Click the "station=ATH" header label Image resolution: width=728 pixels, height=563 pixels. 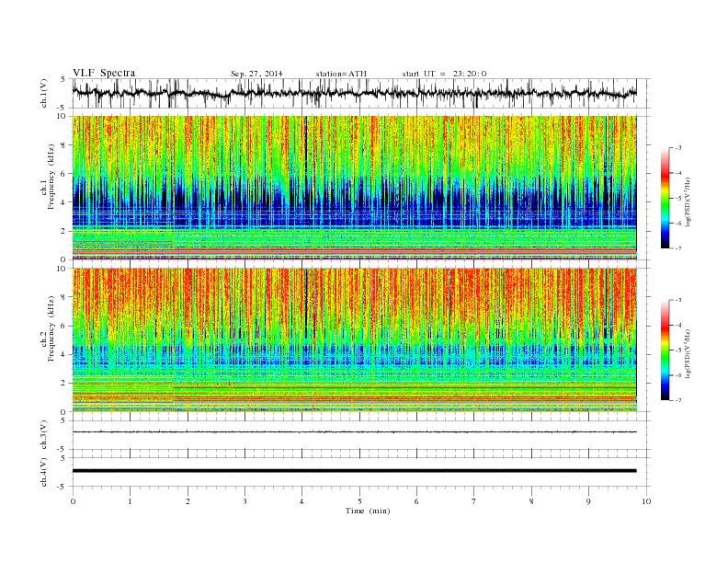click(x=341, y=74)
